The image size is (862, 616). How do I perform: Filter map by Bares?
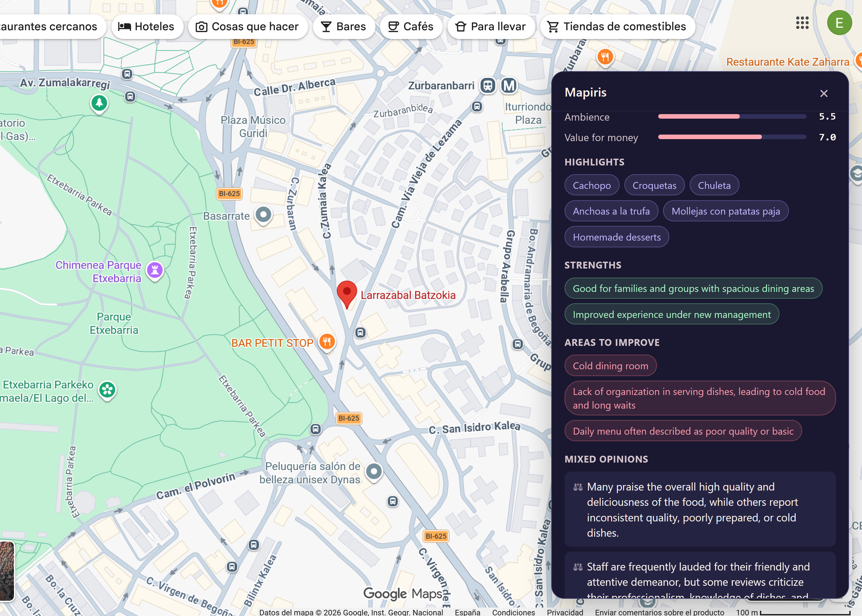[x=344, y=27]
